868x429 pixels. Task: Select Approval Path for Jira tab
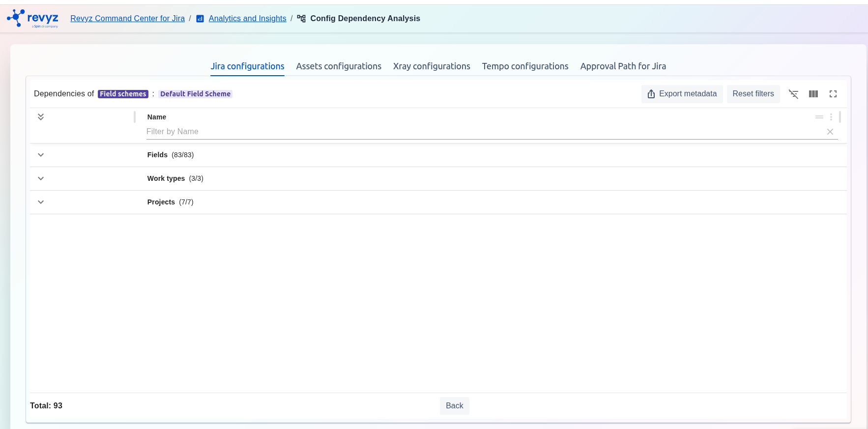click(x=623, y=66)
